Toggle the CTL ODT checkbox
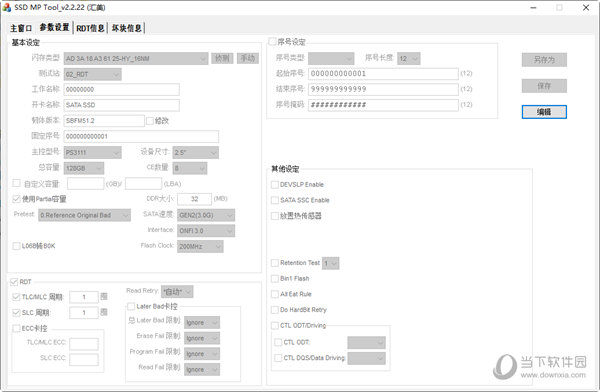This screenshot has height=392, width=600. 278,342
